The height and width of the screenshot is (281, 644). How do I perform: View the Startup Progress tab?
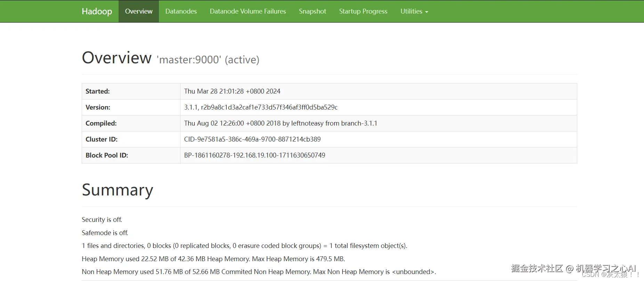[363, 11]
